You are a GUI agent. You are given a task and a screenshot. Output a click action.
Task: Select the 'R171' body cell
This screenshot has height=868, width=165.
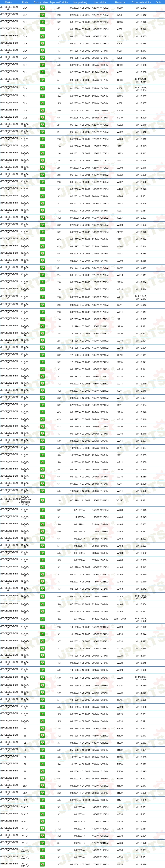click(120, 800)
